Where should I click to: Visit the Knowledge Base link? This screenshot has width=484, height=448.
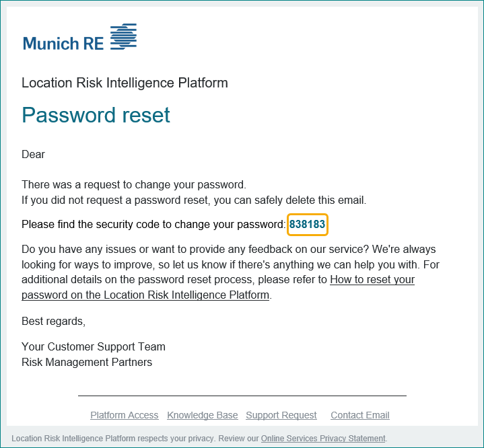[x=203, y=415]
